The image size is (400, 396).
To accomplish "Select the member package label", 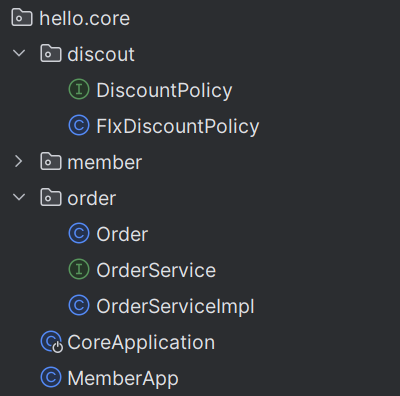I will [105, 162].
